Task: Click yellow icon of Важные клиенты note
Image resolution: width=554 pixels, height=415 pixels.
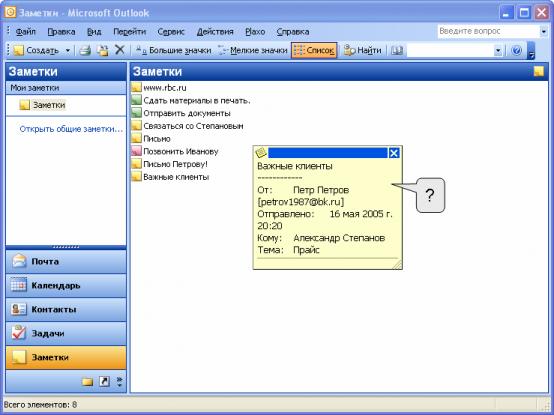Action: (136, 177)
